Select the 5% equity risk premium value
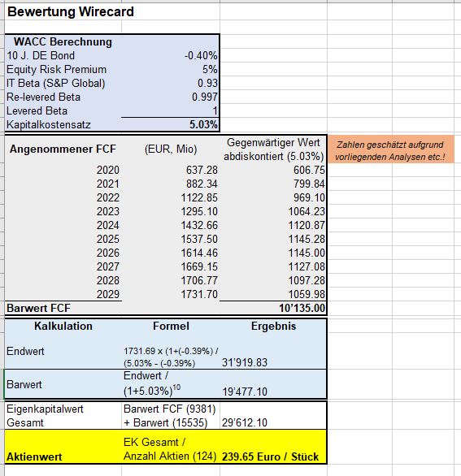This screenshot has height=476, width=461. coord(210,70)
